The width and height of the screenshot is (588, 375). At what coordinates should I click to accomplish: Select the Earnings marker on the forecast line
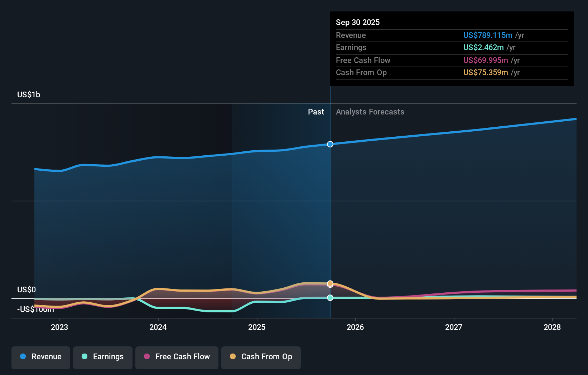[x=330, y=297]
